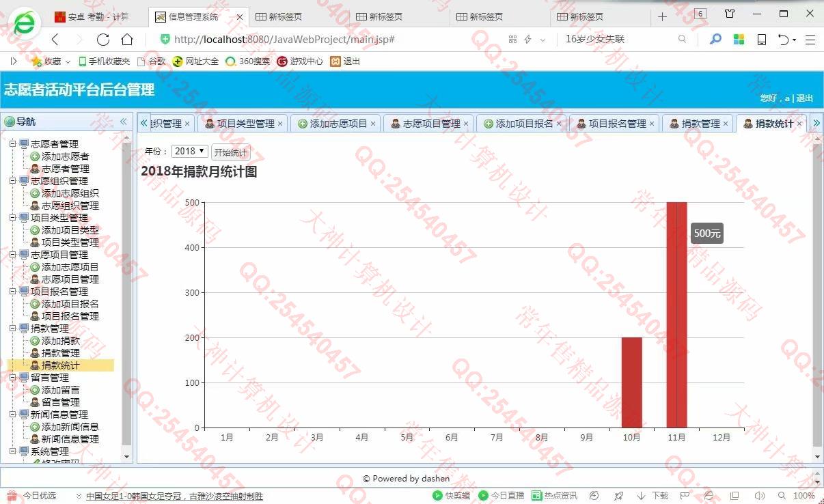Collapse the 留言管理 tree node
The image size is (824, 504).
point(12,378)
